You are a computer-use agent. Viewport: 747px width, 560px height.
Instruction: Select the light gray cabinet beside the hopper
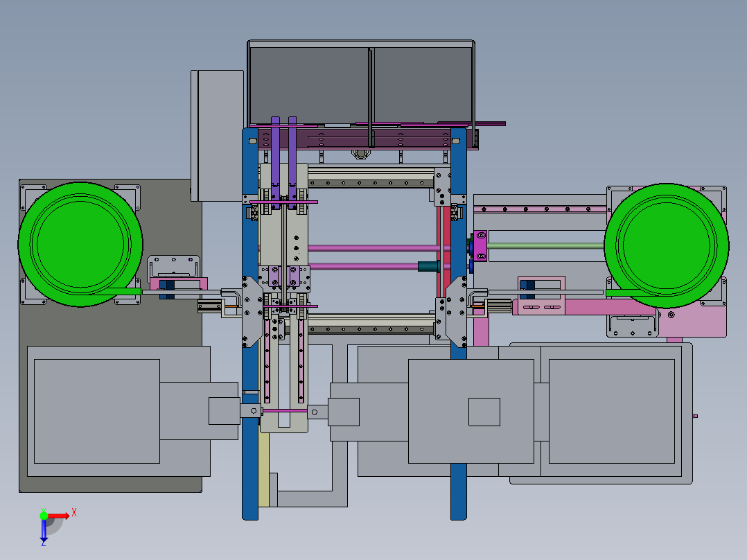pyautogui.click(x=218, y=136)
